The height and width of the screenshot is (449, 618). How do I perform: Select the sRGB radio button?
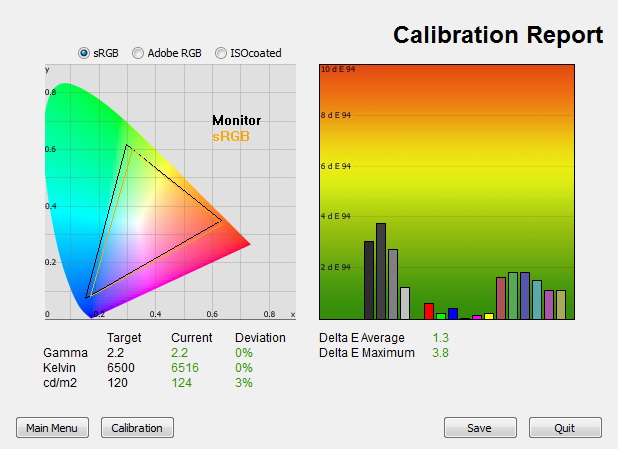click(84, 53)
